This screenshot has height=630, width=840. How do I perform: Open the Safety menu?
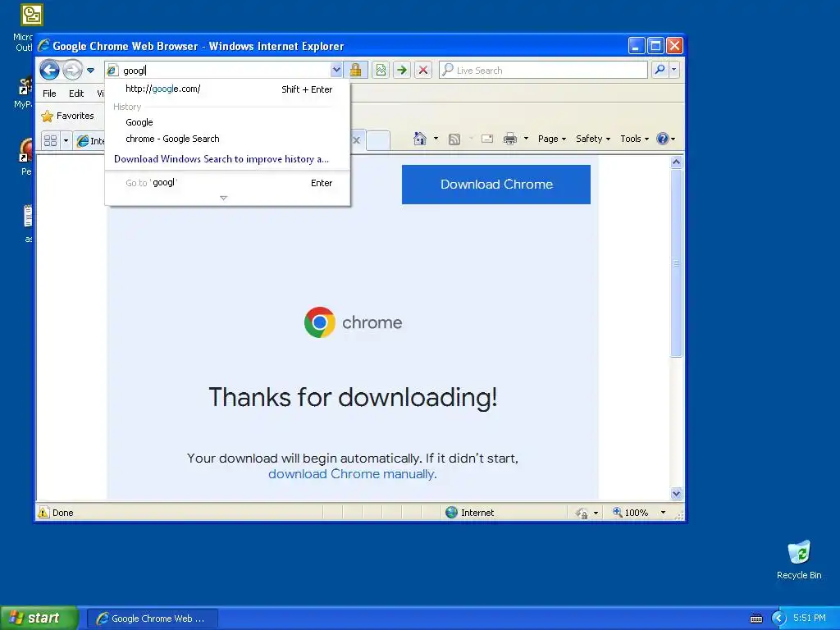(593, 139)
